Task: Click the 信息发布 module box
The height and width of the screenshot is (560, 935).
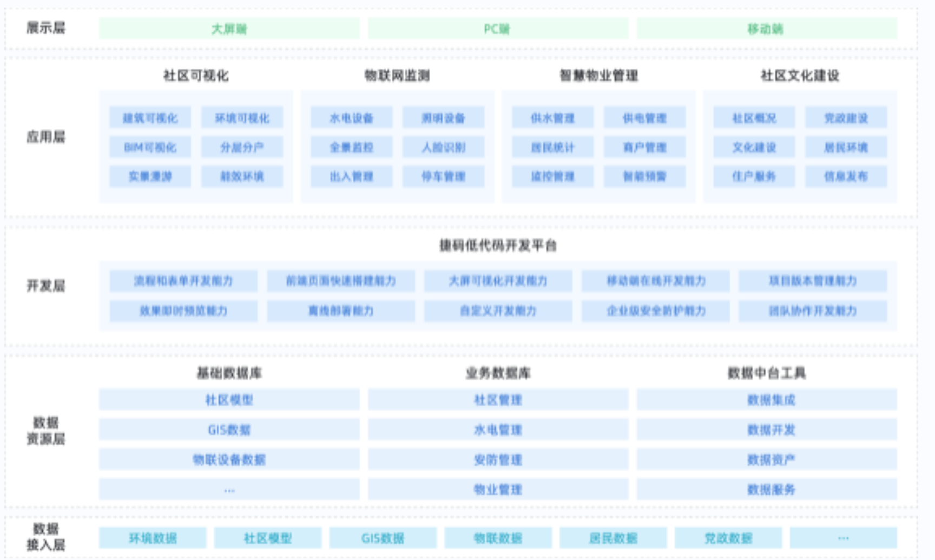Action: pos(846,176)
